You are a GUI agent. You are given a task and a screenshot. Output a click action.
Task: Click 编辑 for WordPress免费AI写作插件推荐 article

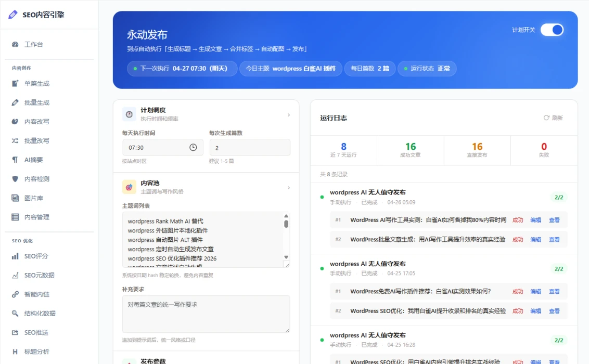pyautogui.click(x=535, y=292)
